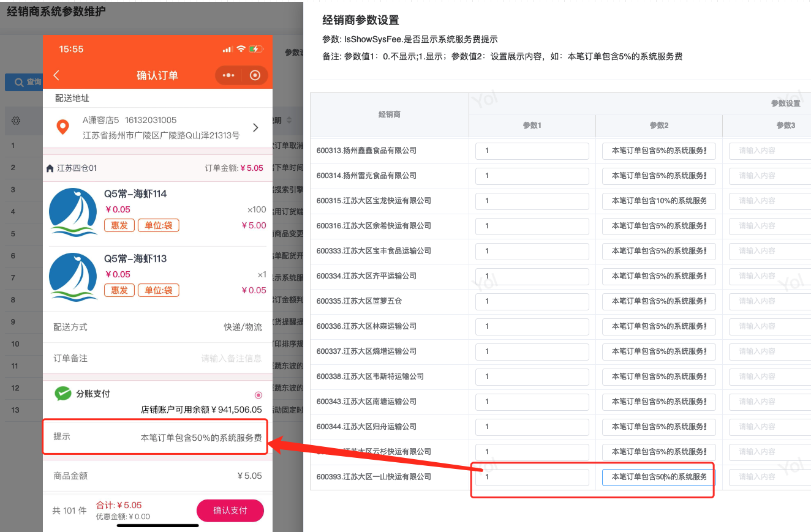Click the blue 查询 search button
The width and height of the screenshot is (811, 532).
(x=25, y=82)
